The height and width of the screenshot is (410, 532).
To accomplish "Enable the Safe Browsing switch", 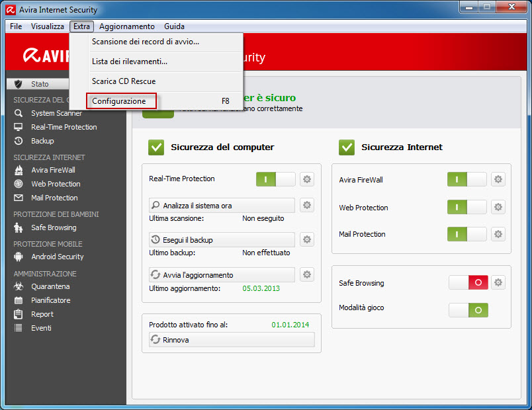I will tap(468, 282).
